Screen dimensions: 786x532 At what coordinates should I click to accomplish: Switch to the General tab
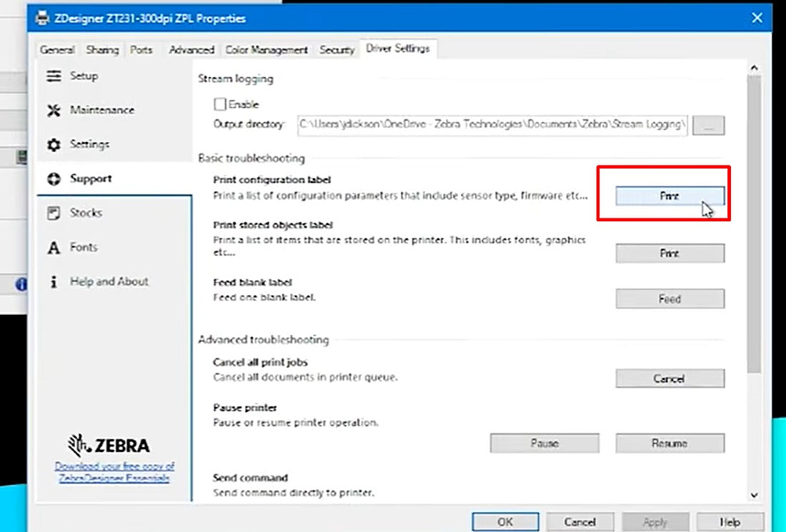pos(58,49)
